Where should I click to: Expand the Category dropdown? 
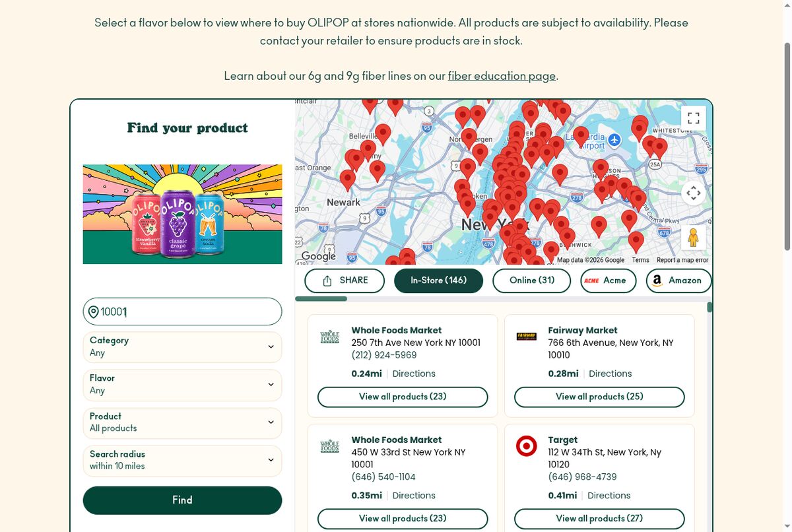point(182,347)
